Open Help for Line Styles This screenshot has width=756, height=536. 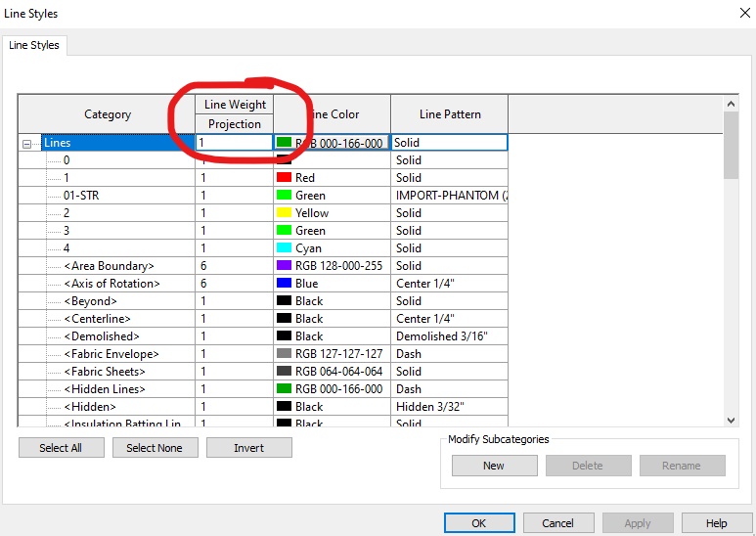[717, 523]
